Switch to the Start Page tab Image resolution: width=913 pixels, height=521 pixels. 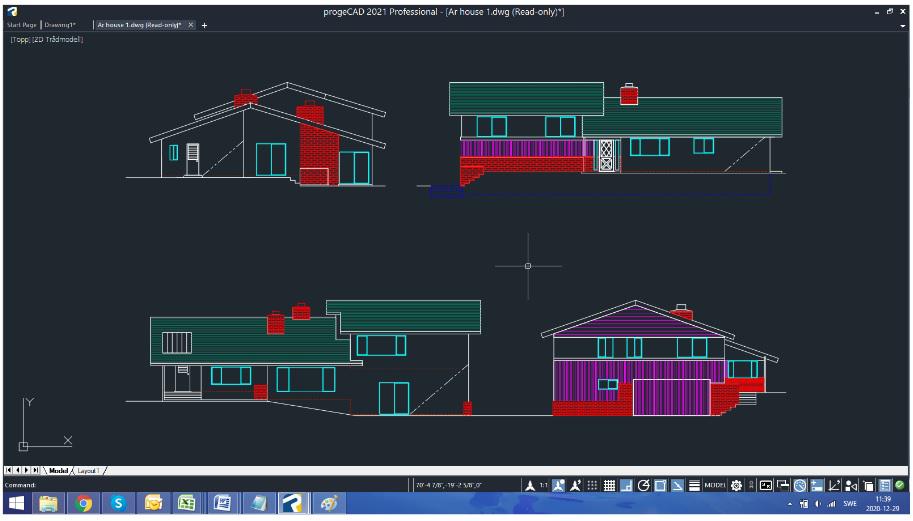tap(22, 25)
